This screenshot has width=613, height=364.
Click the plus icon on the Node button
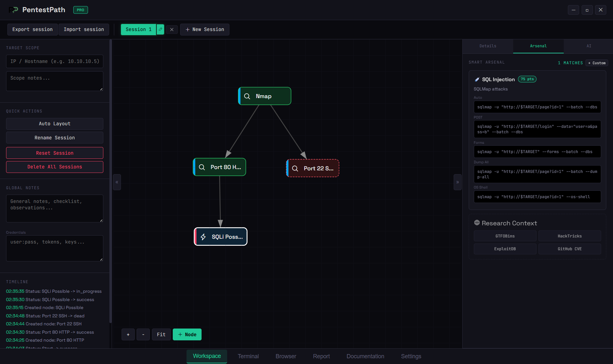click(x=180, y=334)
